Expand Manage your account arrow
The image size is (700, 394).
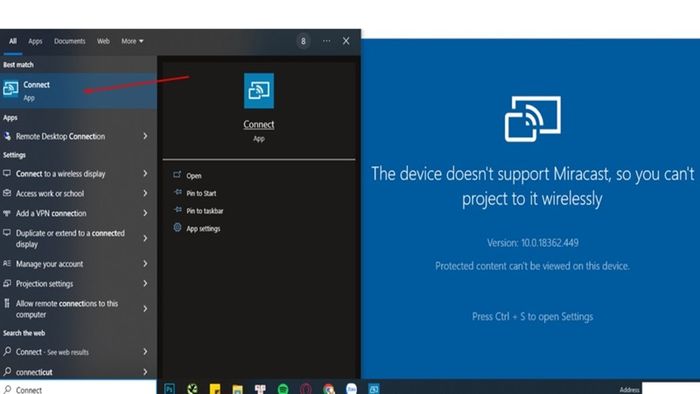pyautogui.click(x=146, y=264)
